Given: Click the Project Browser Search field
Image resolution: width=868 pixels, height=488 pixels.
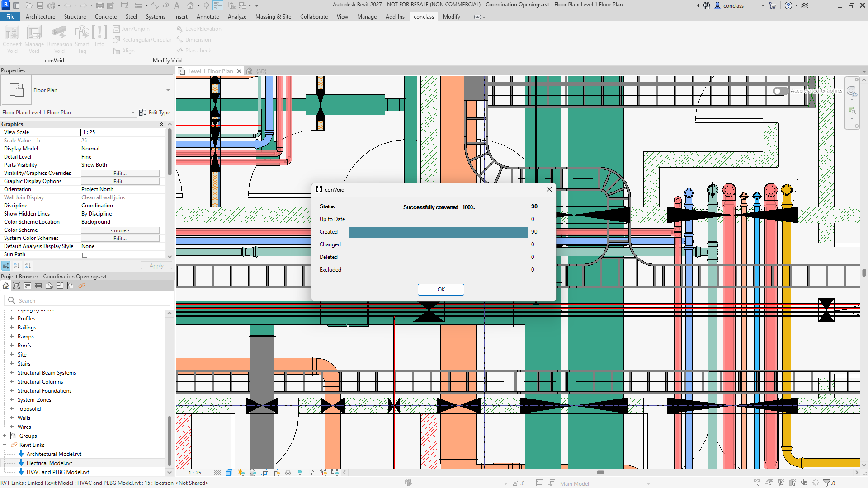Looking at the screenshot, I should click(x=87, y=300).
